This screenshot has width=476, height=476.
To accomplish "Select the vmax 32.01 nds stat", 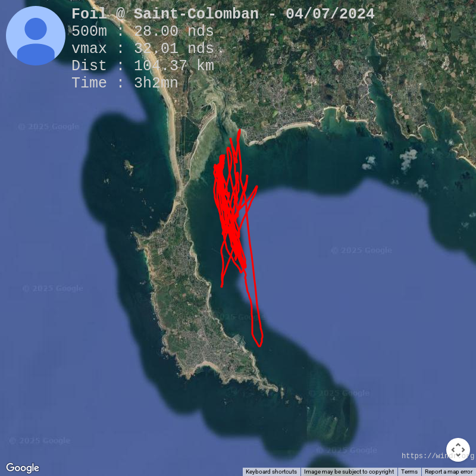I will pyautogui.click(x=143, y=48).
